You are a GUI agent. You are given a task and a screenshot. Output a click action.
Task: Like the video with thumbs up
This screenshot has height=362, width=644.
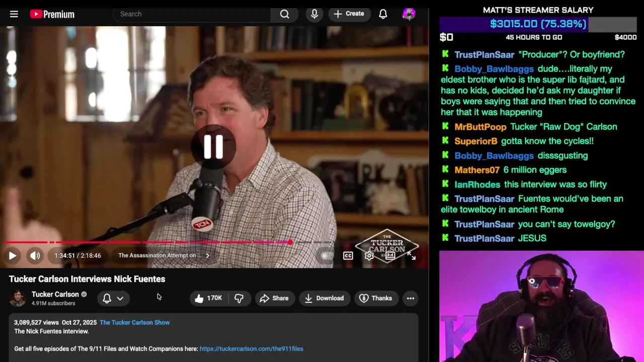pos(208,298)
